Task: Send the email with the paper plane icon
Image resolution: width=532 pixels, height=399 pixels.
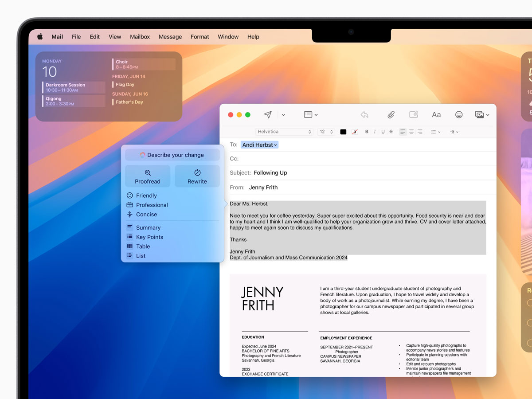Action: pyautogui.click(x=268, y=115)
